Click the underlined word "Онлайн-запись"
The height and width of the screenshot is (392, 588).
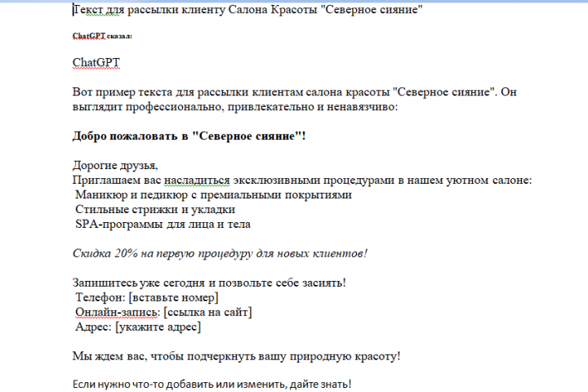pos(116,312)
